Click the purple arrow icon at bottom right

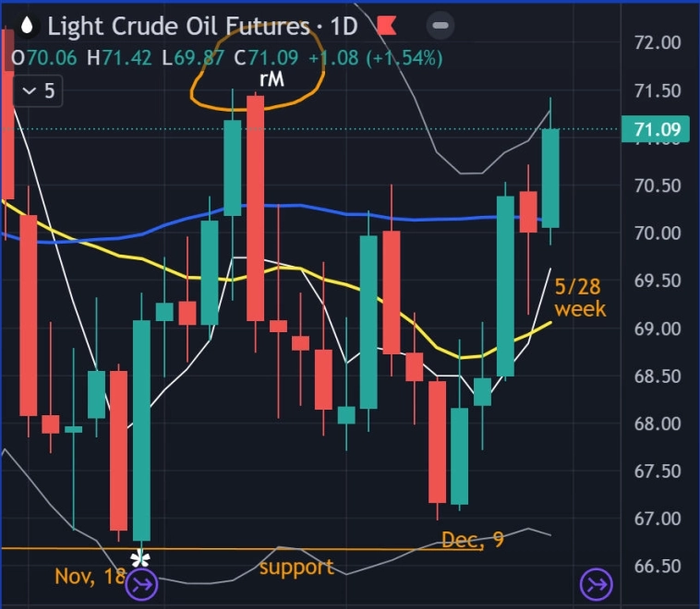coord(596,583)
